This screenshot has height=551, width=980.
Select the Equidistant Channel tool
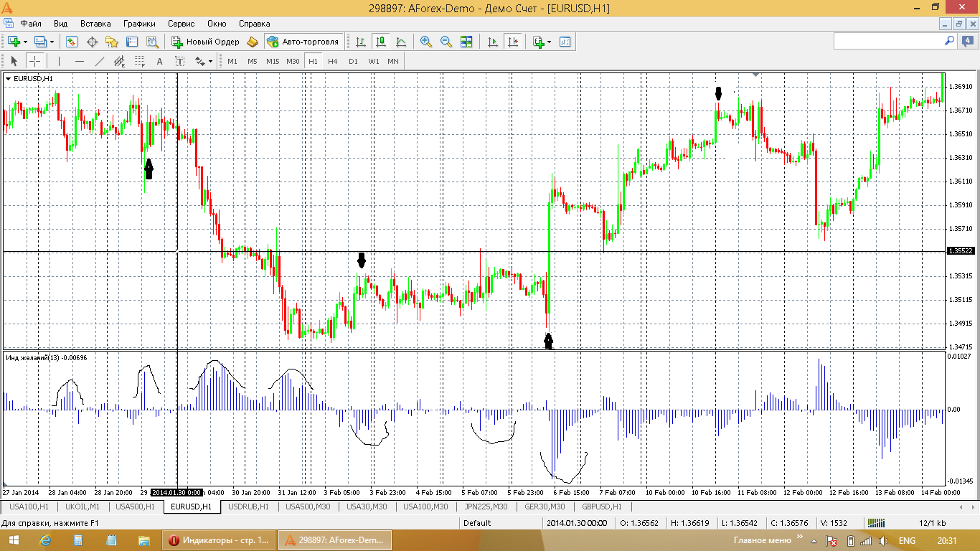click(x=119, y=61)
